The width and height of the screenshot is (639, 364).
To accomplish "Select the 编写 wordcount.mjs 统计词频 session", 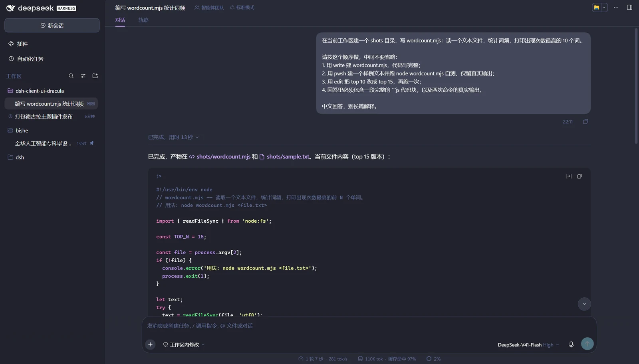I will [x=51, y=104].
